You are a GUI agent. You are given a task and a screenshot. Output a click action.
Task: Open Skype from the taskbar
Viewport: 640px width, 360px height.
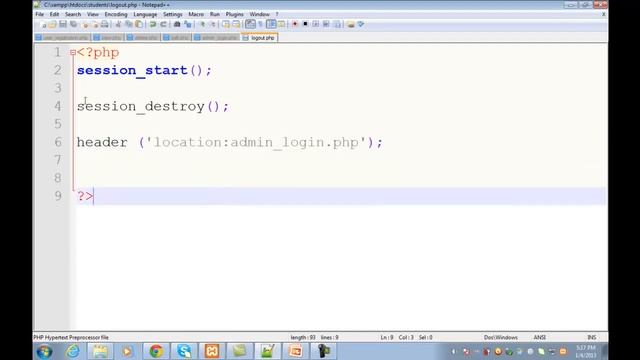click(184, 351)
